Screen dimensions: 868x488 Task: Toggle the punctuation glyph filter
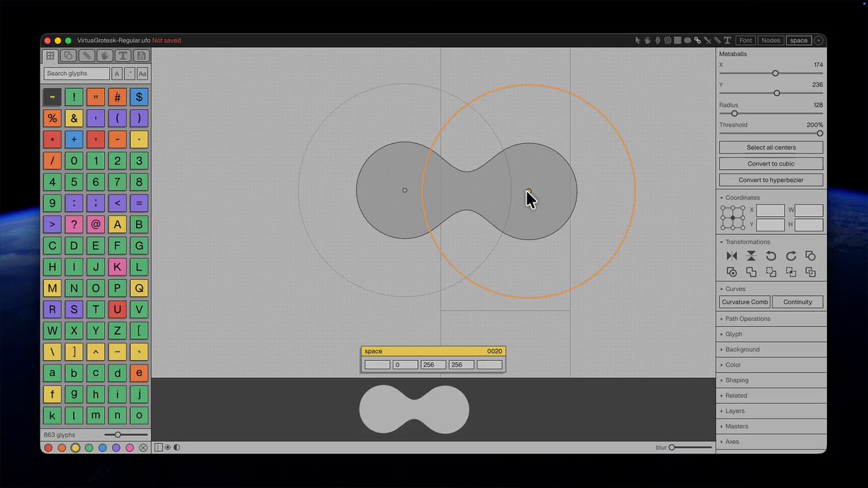pyautogui.click(x=129, y=74)
